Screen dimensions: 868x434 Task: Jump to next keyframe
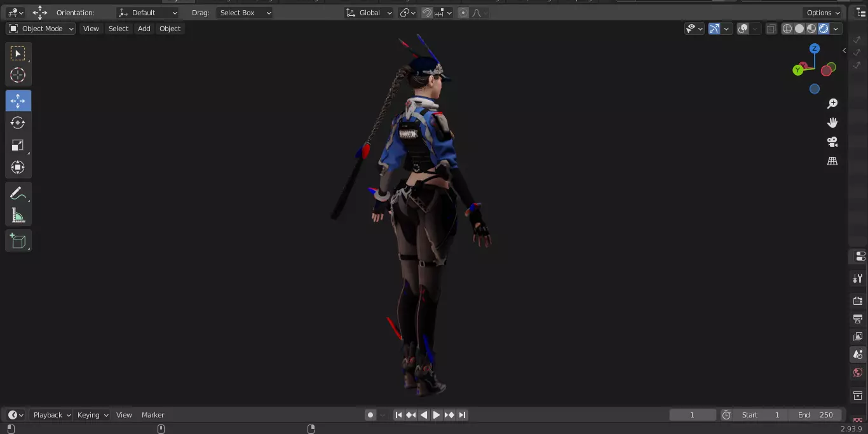(449, 415)
